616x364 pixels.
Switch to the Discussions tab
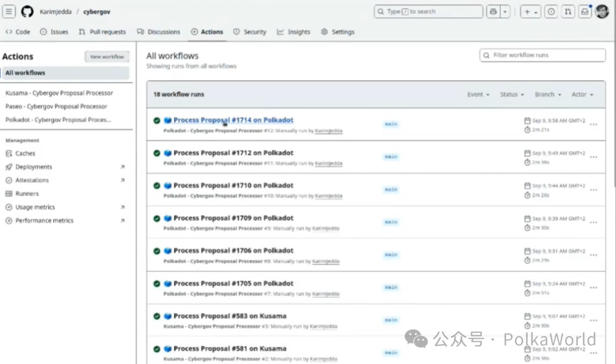click(x=159, y=32)
